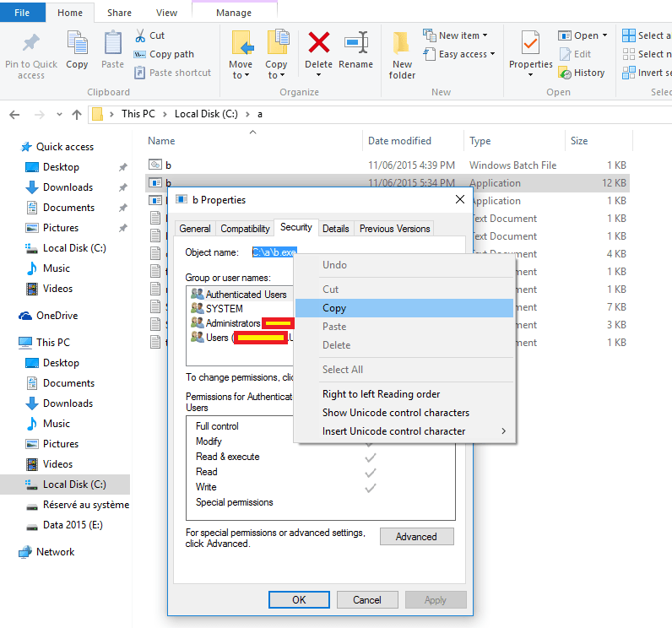Click the New folder icon
This screenshot has height=628, width=672.
(402, 43)
